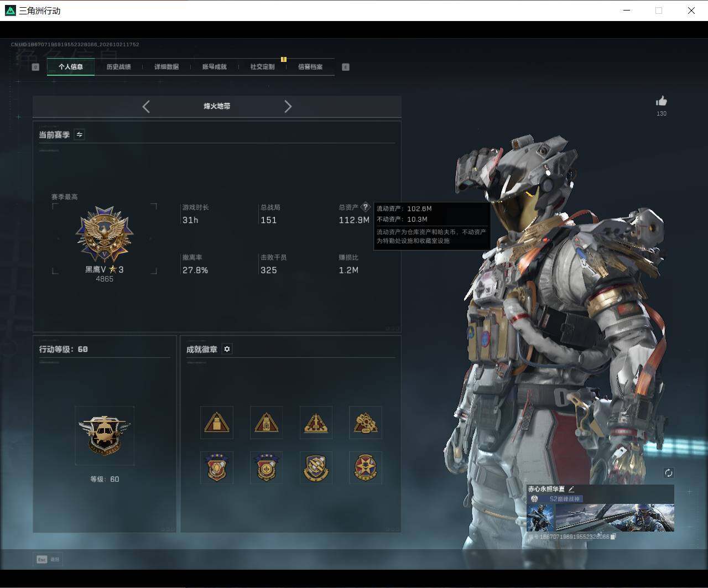The height and width of the screenshot is (588, 708).
Task: Switch season using icon beside 当前赛季
Action: [x=79, y=134]
